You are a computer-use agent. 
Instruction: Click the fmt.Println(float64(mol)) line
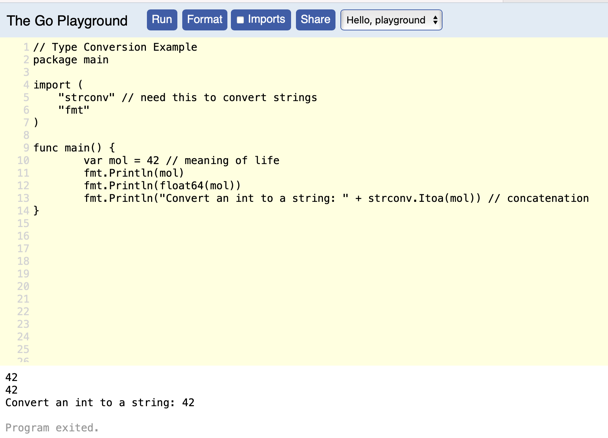point(162,185)
